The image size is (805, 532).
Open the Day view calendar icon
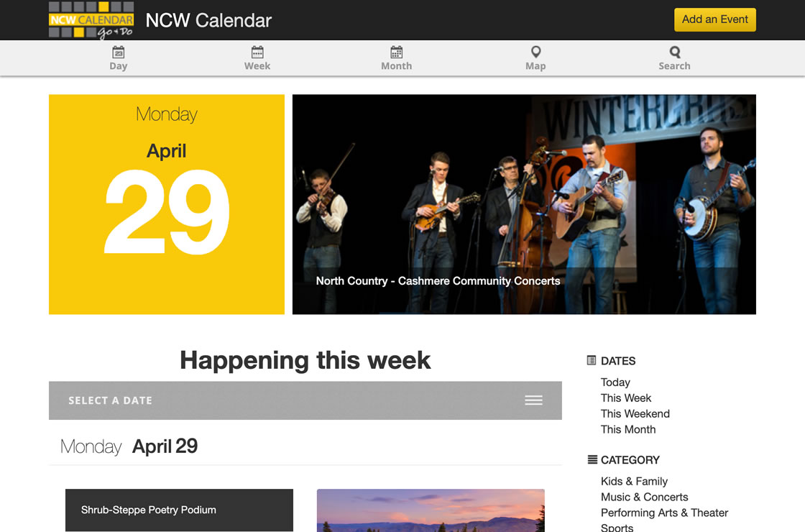[x=118, y=52]
